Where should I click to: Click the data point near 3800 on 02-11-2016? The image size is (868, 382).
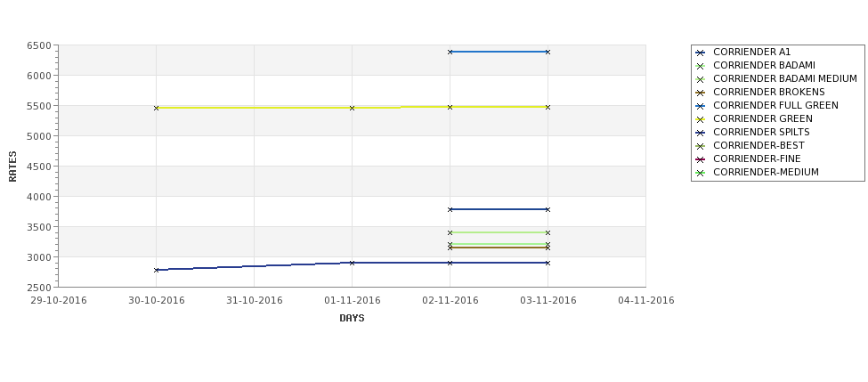pos(450,209)
